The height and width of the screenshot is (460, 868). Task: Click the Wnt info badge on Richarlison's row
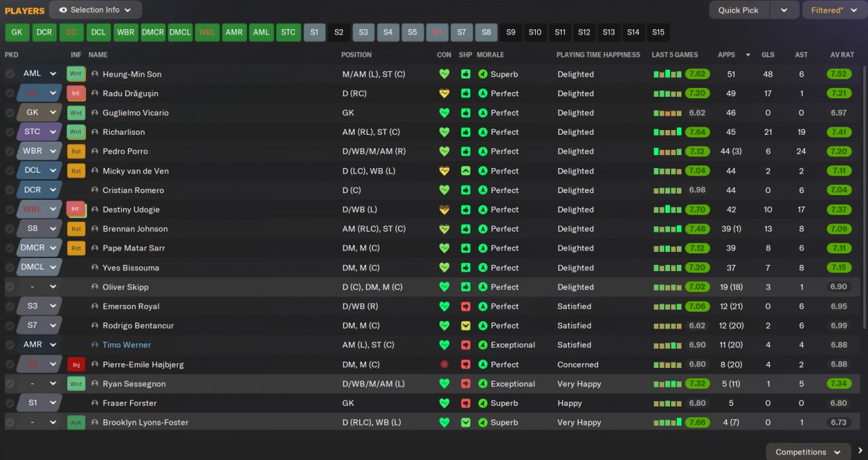[x=76, y=132]
